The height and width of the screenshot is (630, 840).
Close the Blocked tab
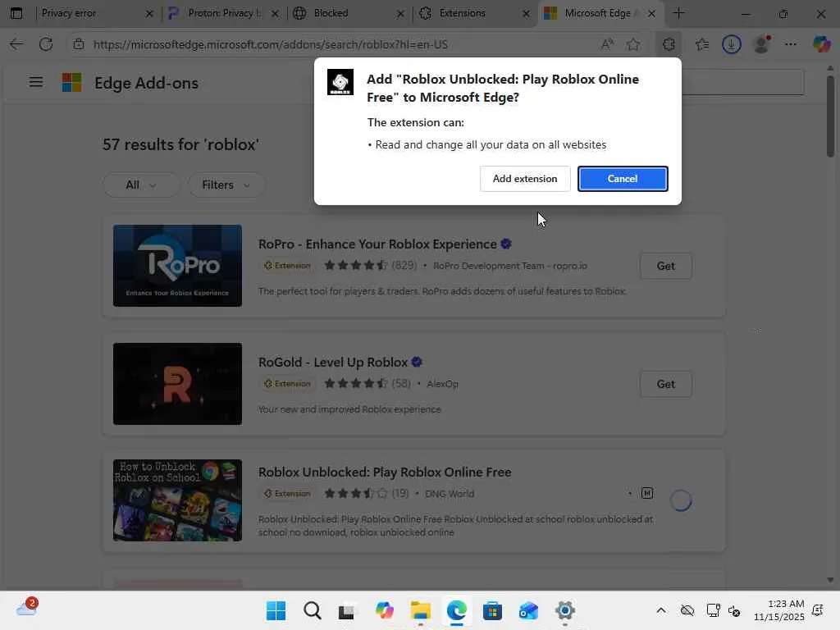(400, 14)
